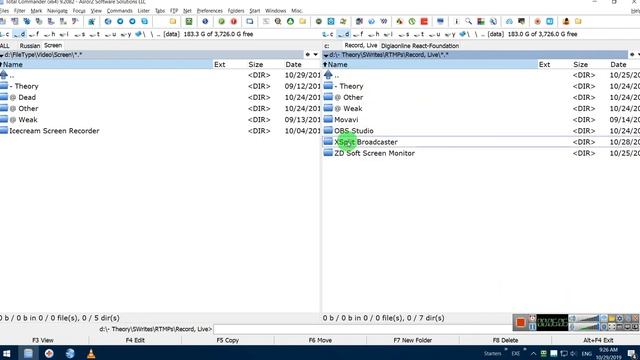Open the Navigate menu
Viewport: 640px width, 360px height.
click(57, 11)
